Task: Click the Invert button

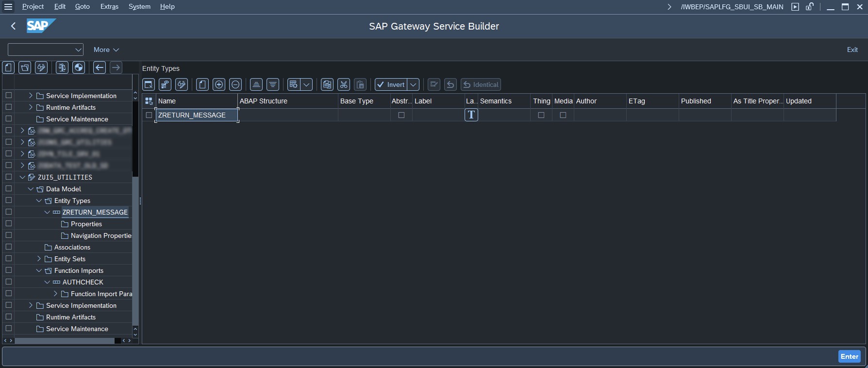Action: [391, 84]
